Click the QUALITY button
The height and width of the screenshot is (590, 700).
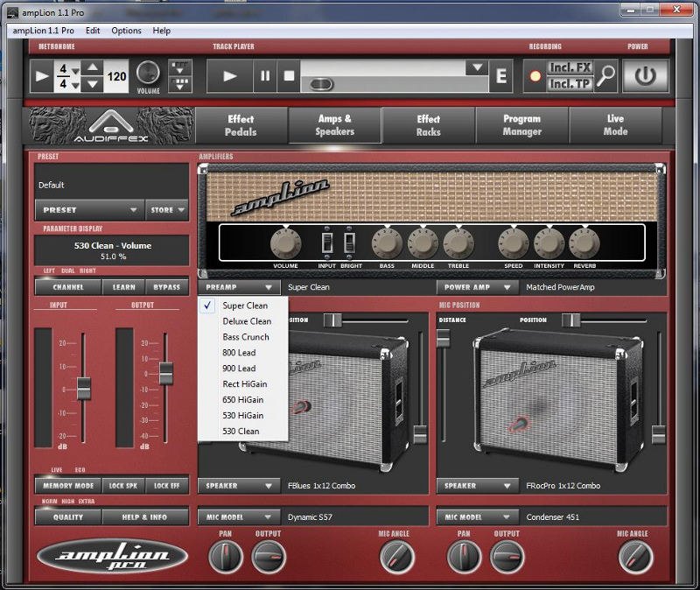68,517
